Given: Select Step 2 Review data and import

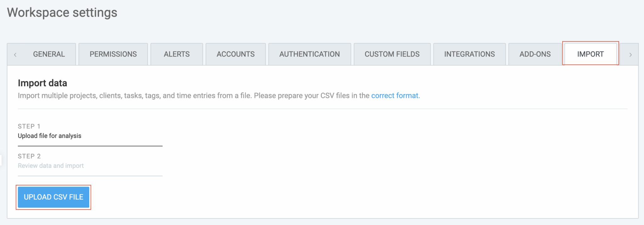Looking at the screenshot, I should coord(51,165).
